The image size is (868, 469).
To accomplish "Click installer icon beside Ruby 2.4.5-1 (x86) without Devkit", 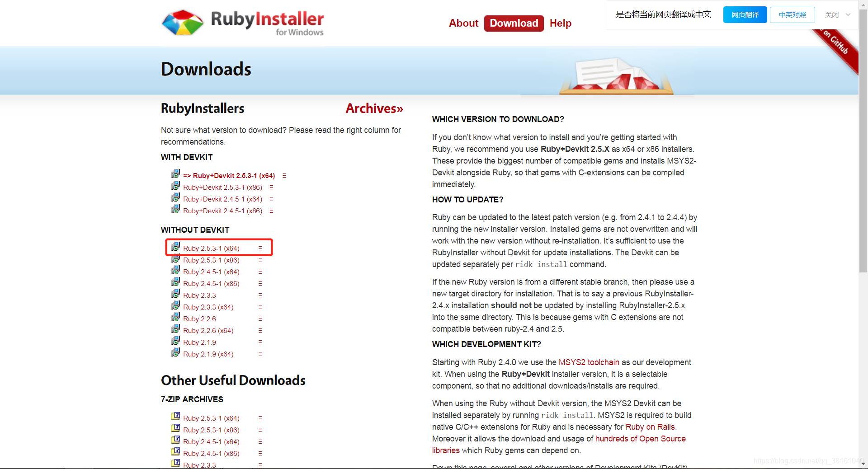I will coord(175,282).
